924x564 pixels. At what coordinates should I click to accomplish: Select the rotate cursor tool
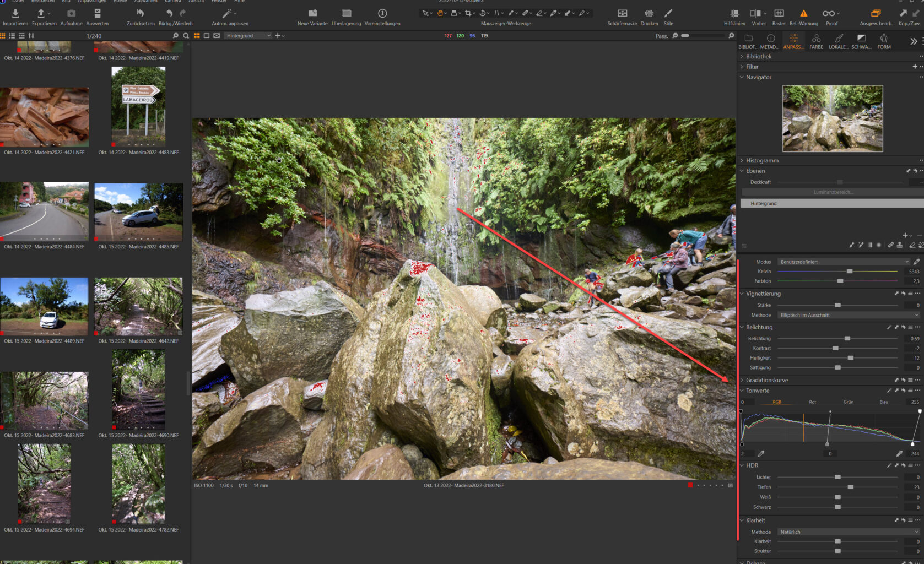483,13
